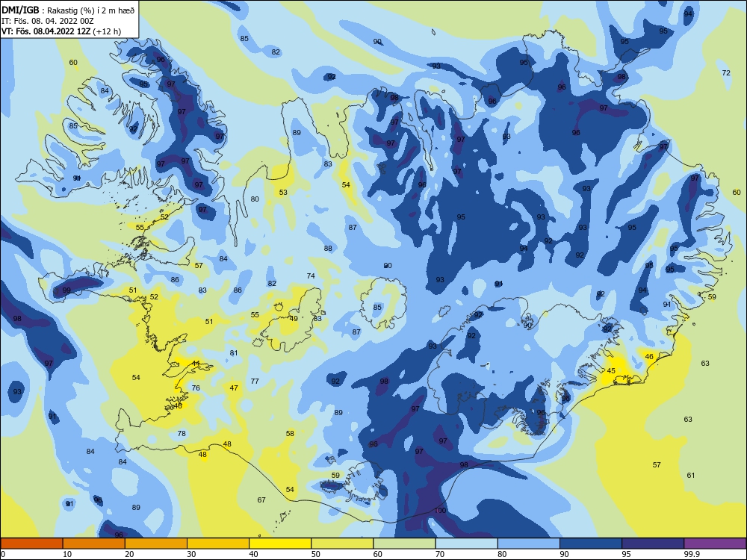Click the legend label '10'
747x560 pixels.
coord(67,554)
